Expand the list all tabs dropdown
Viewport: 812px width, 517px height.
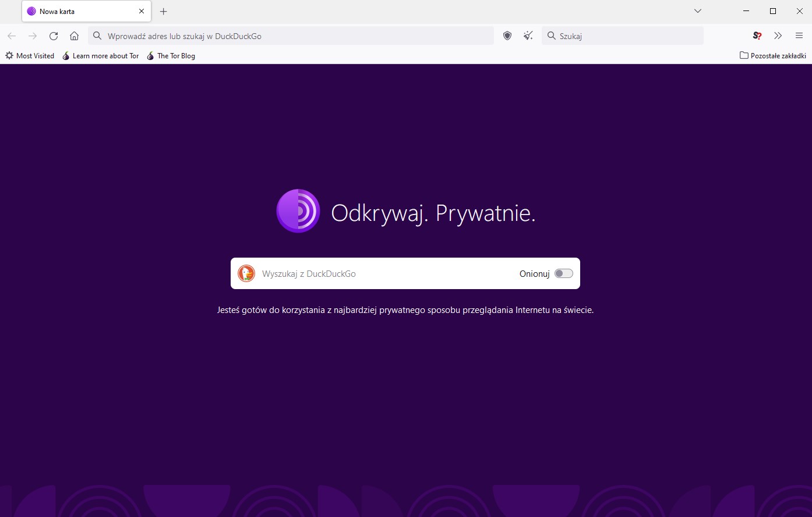click(x=698, y=11)
